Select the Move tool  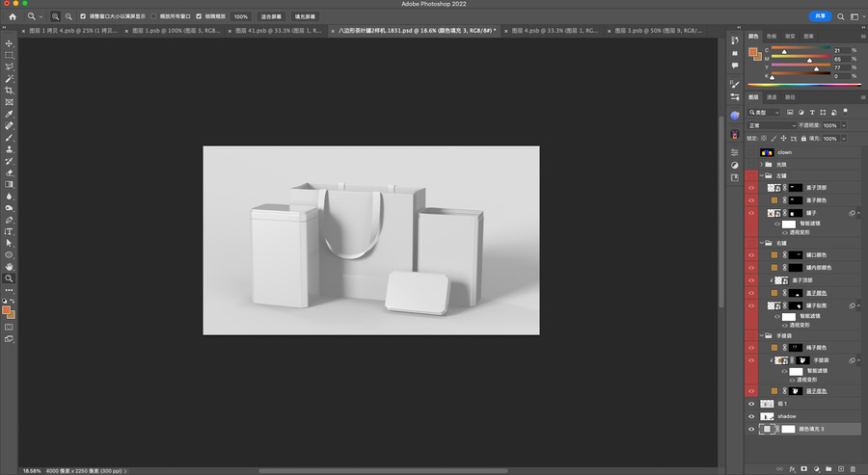tap(9, 43)
